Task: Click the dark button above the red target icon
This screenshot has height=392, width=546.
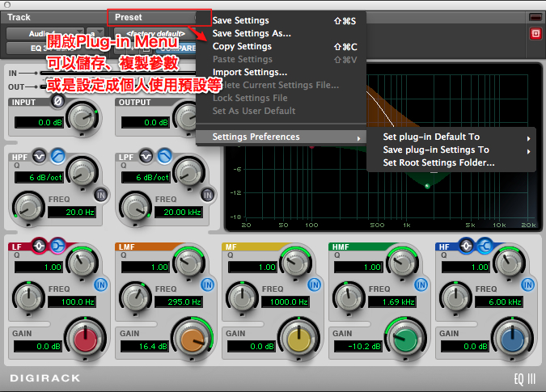Action: coord(535,17)
